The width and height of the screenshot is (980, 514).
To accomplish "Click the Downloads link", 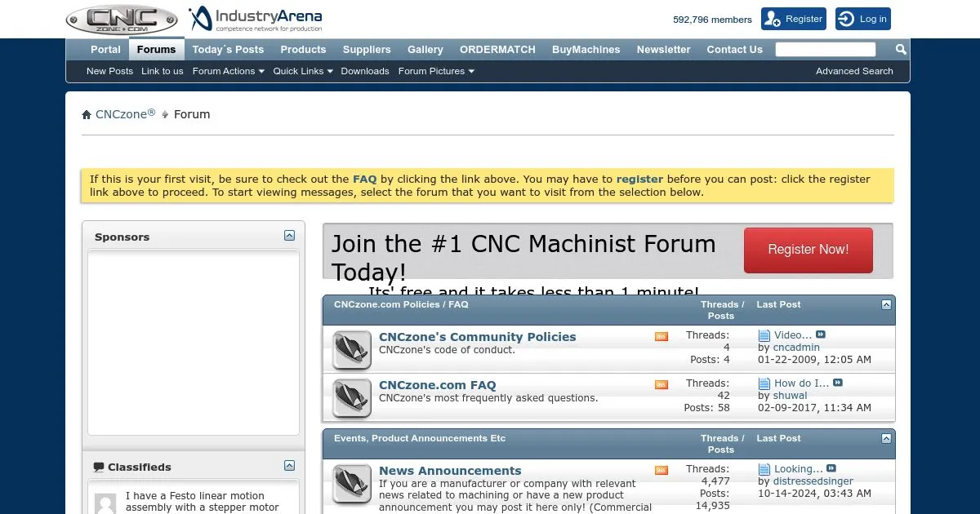I will 365,71.
